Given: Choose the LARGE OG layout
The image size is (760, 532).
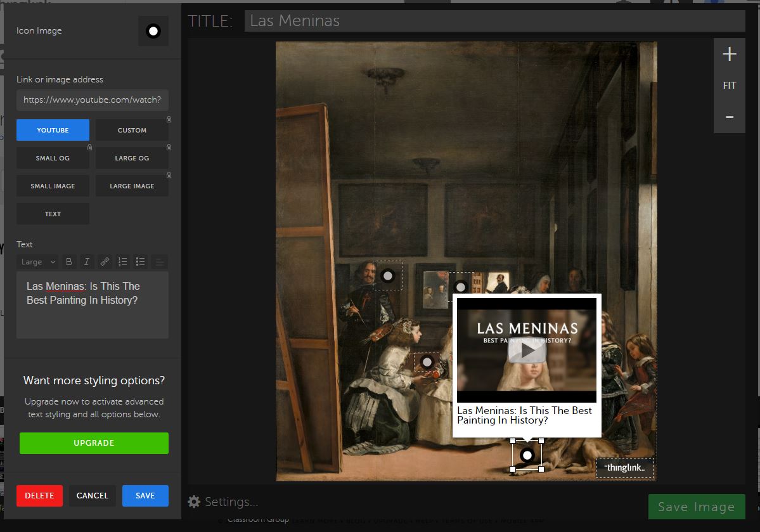Looking at the screenshot, I should (132, 158).
